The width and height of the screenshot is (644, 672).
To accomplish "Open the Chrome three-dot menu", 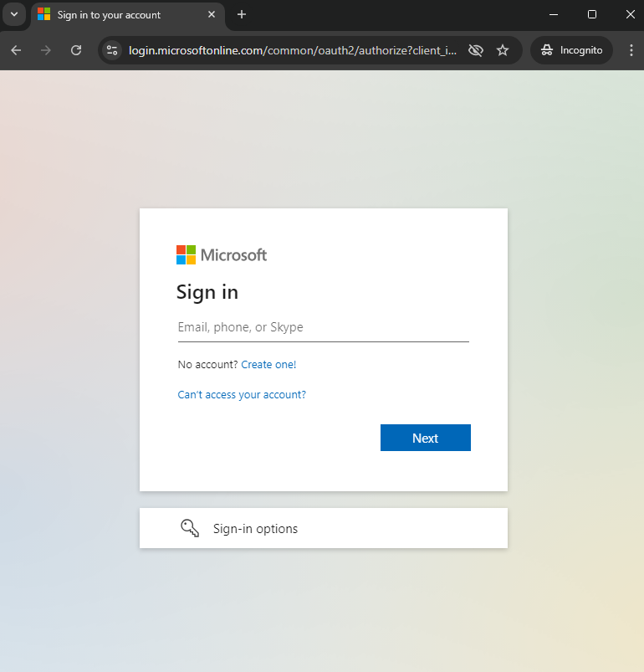I will click(631, 50).
